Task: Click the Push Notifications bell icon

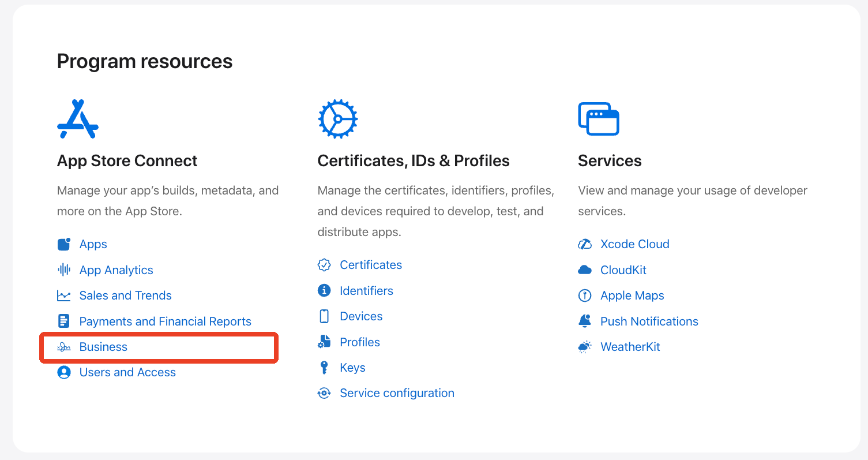Action: point(585,321)
